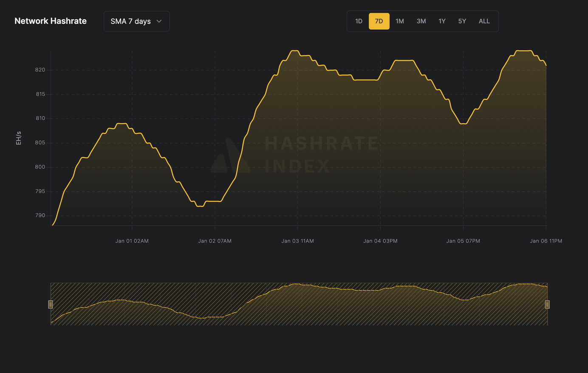Select the 1D time range tab

coord(359,21)
